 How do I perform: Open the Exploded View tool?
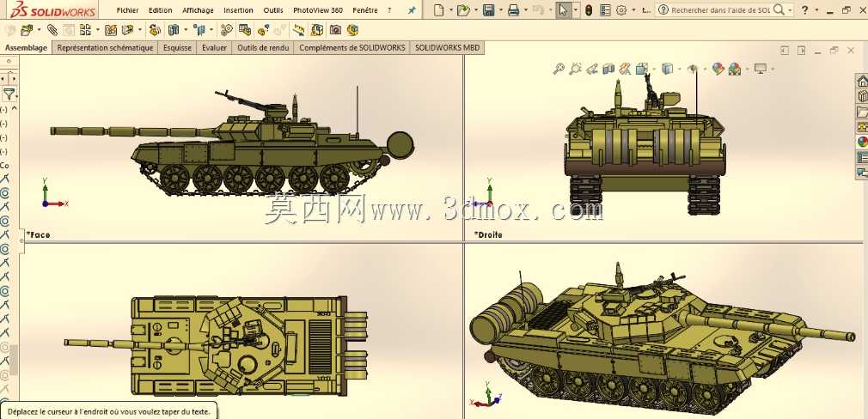[x=263, y=30]
